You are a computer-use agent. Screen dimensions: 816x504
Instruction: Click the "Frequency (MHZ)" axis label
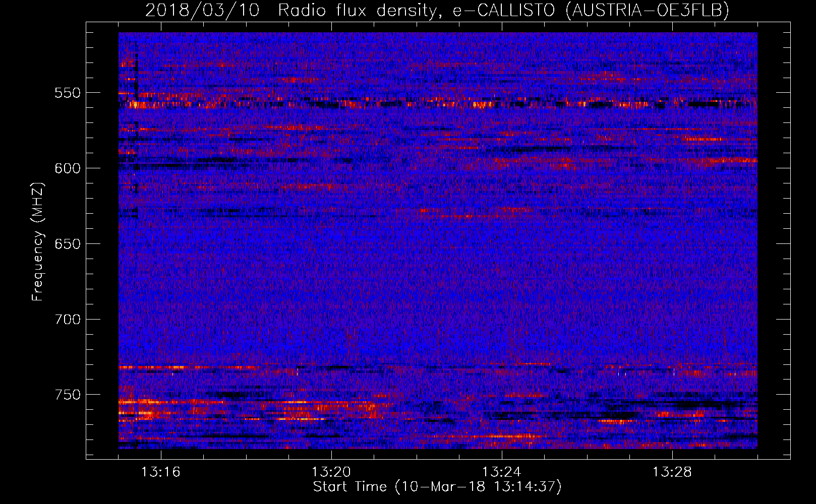tap(38, 241)
